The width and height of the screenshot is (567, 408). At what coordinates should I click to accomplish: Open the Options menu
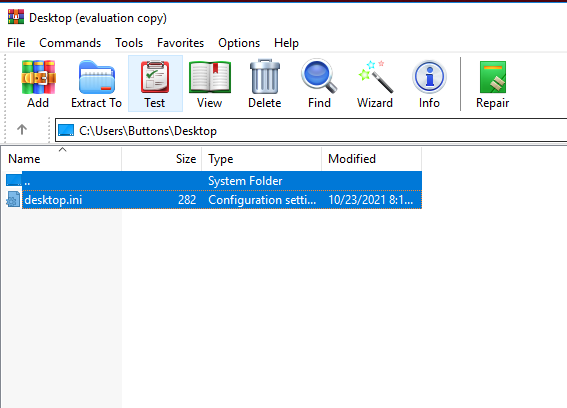(x=239, y=43)
